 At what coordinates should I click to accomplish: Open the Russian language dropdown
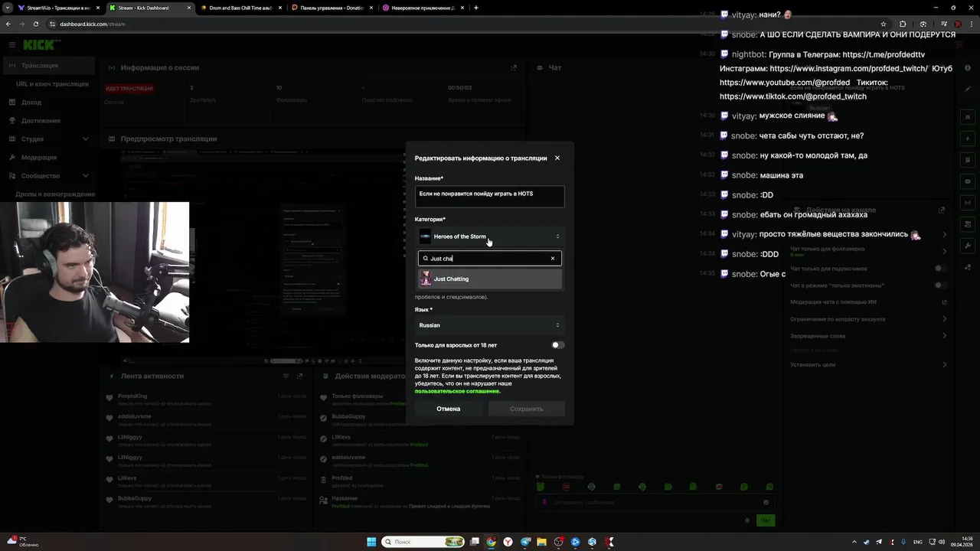pos(490,325)
